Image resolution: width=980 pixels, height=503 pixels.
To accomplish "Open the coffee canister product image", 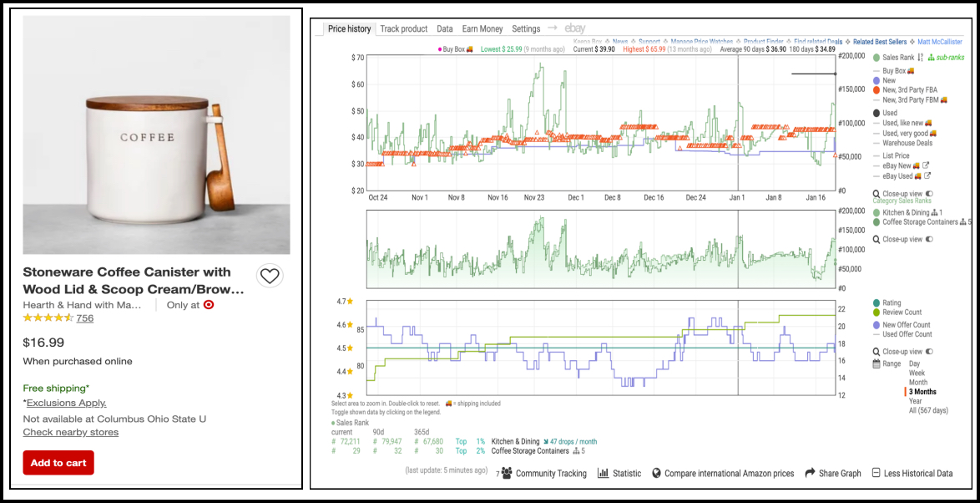I will click(156, 135).
